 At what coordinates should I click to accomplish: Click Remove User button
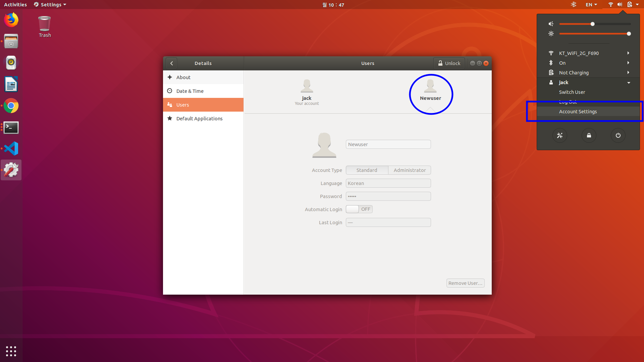[x=465, y=283]
